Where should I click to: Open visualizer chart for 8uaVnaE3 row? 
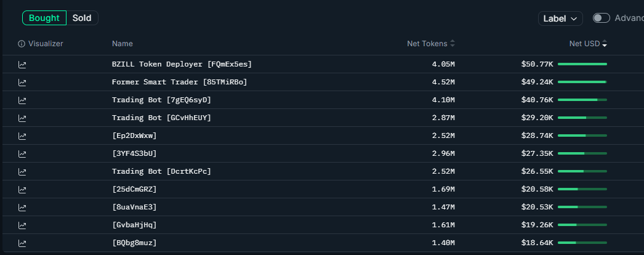click(x=22, y=208)
